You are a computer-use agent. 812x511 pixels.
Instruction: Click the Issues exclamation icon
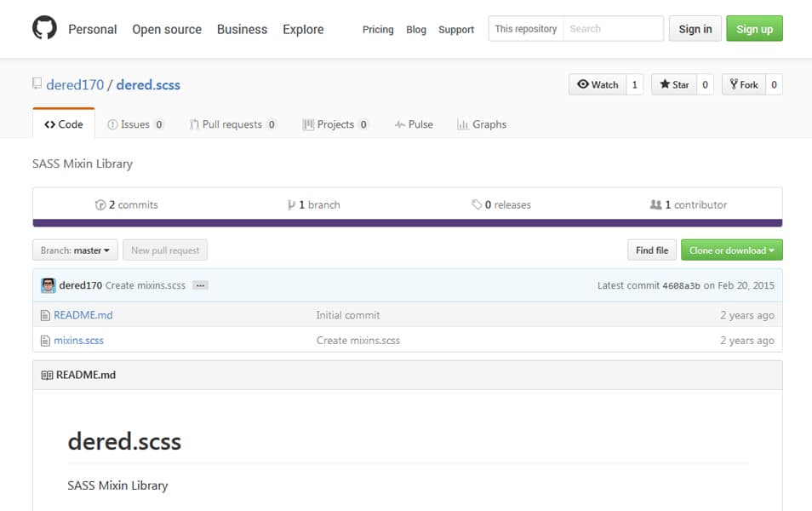[112, 124]
